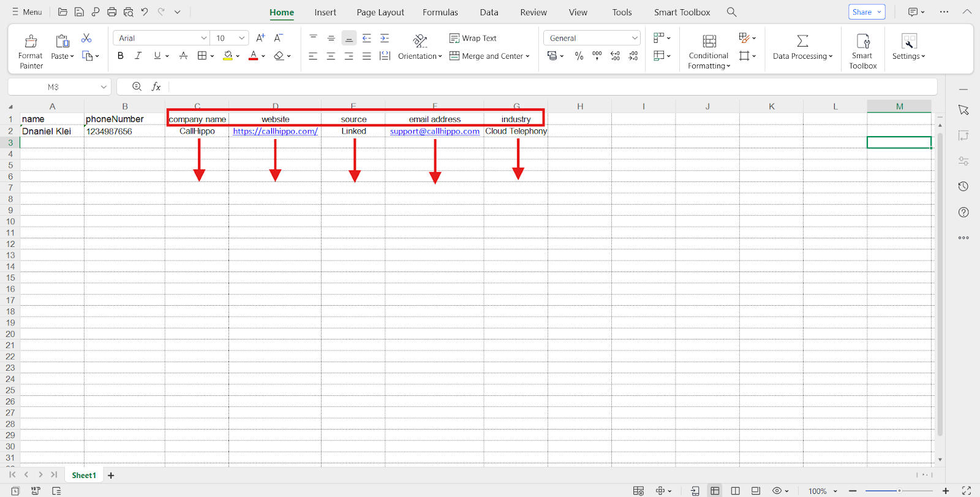Viewport: 980px width, 497px height.
Task: Apply percent style icon
Action: [x=579, y=56]
